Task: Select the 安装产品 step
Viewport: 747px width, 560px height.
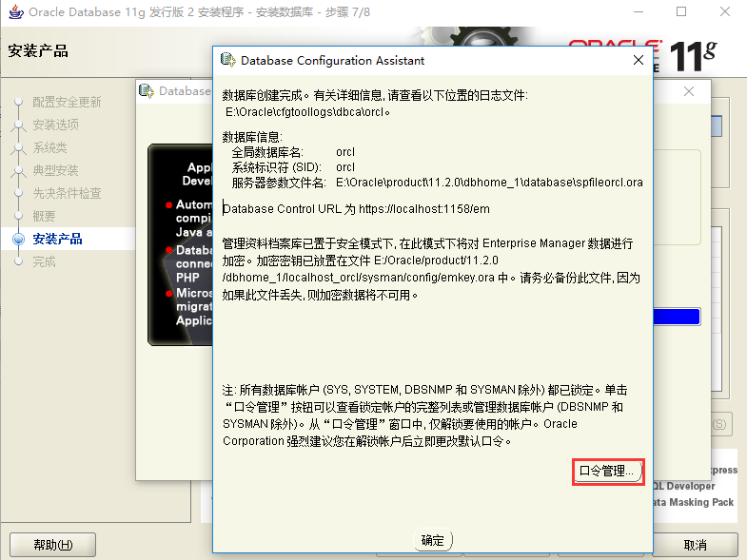Action: (x=57, y=239)
